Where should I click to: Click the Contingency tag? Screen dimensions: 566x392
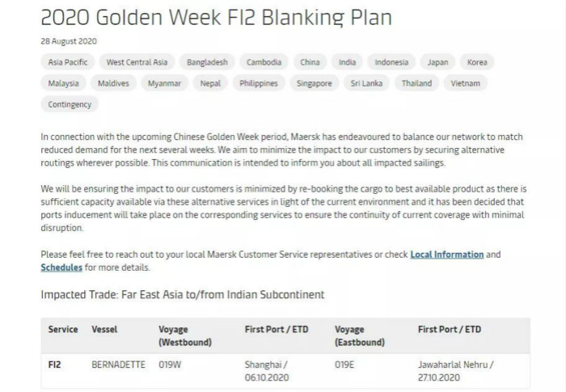coord(70,105)
